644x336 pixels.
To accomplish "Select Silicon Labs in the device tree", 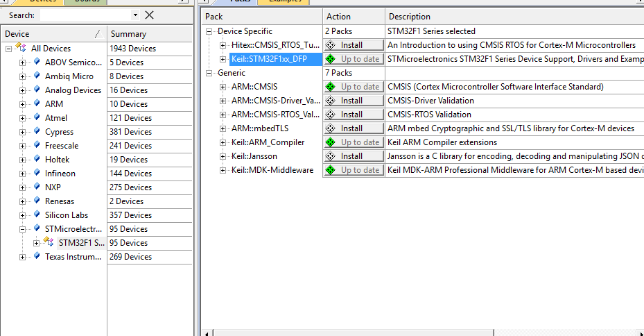I will click(67, 215).
